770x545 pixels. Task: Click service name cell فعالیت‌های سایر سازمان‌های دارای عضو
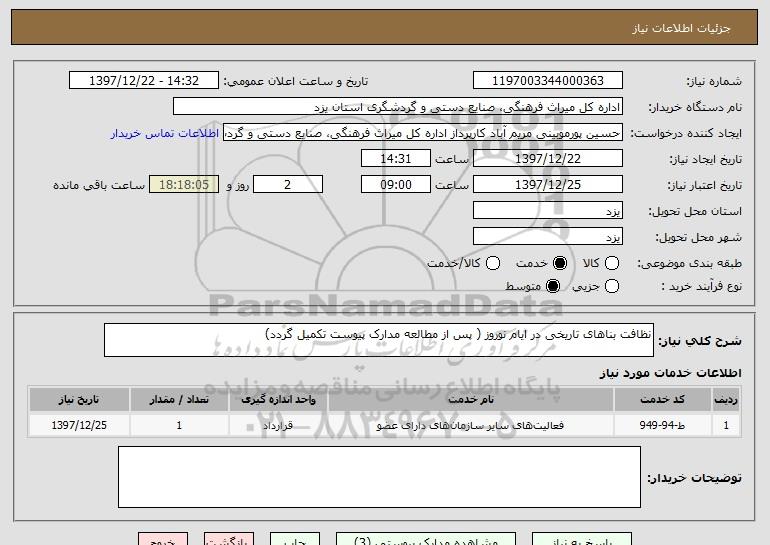pos(471,425)
